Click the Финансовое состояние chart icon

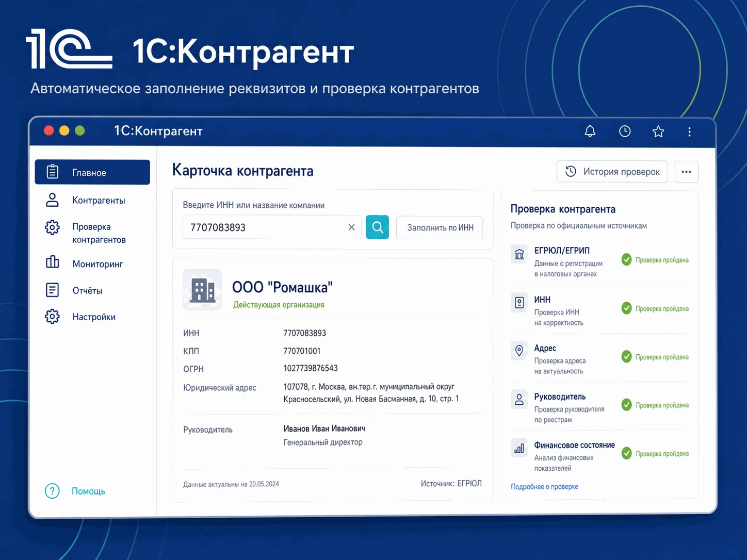tap(519, 448)
